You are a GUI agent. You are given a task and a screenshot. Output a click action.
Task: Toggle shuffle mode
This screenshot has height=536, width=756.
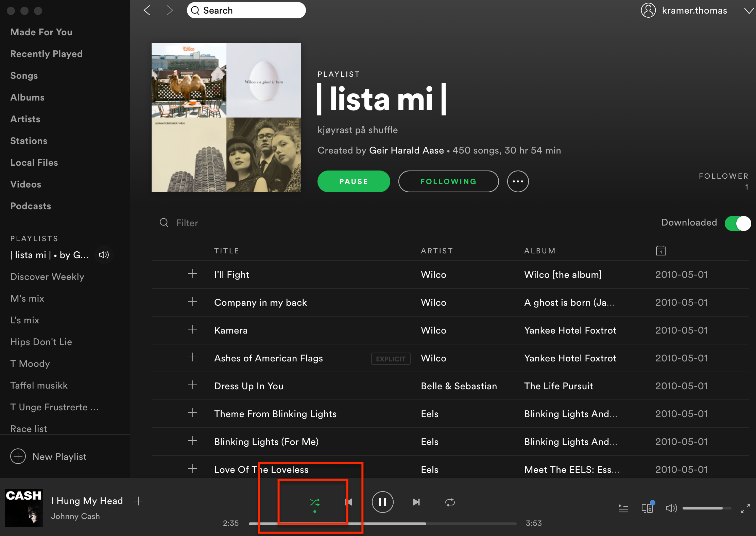pos(315,502)
